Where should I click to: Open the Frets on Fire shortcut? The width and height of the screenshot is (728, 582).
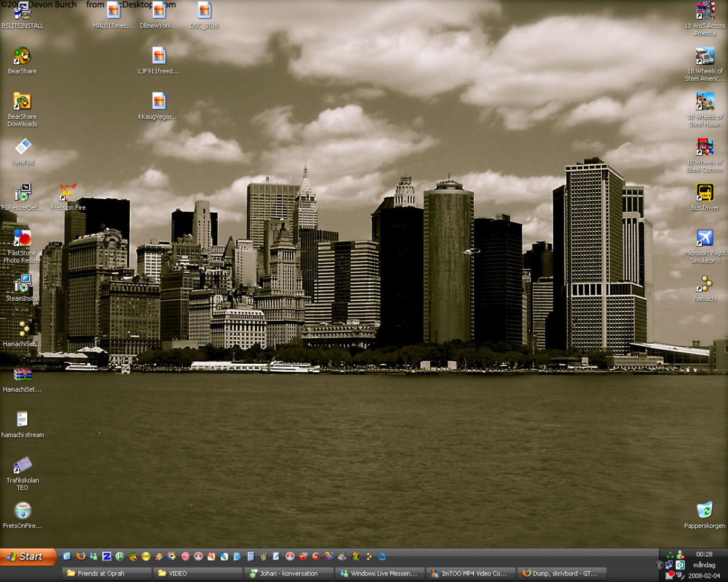click(68, 193)
